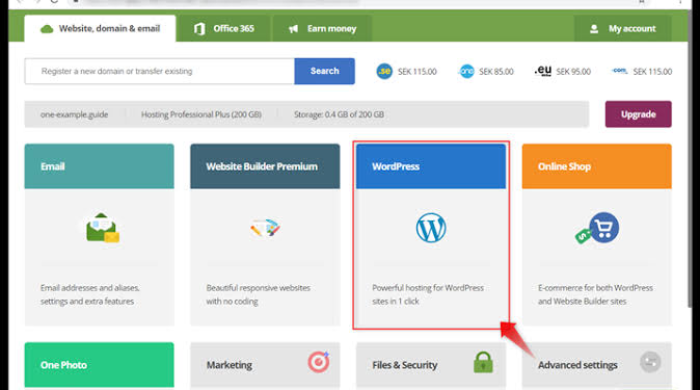Open My account menu
The height and width of the screenshot is (390, 700).
(x=623, y=29)
